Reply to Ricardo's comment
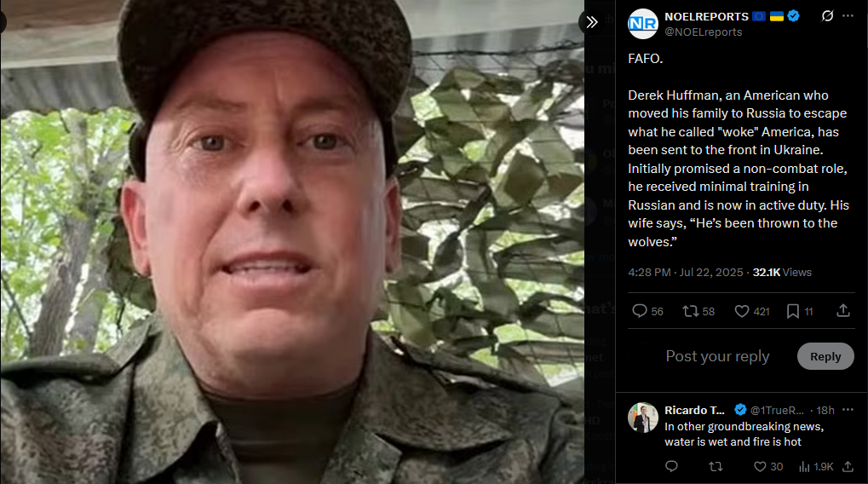The width and height of the screenshot is (868, 484). [671, 466]
